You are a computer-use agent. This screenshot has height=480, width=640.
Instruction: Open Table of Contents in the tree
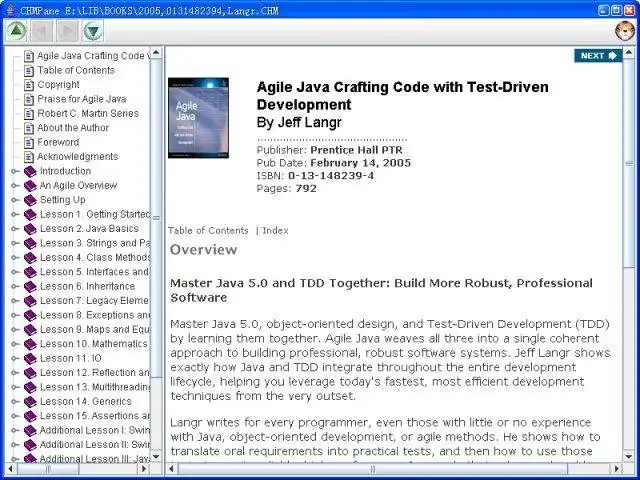(x=76, y=70)
